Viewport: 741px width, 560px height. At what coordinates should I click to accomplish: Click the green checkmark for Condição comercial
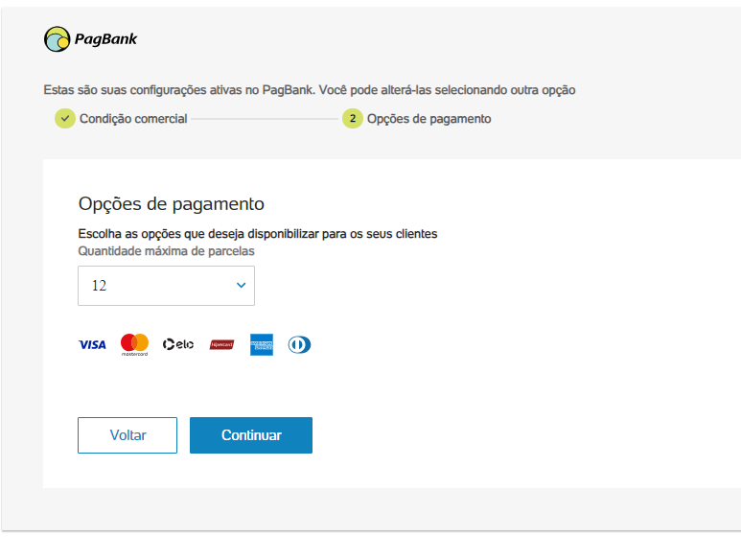click(65, 118)
